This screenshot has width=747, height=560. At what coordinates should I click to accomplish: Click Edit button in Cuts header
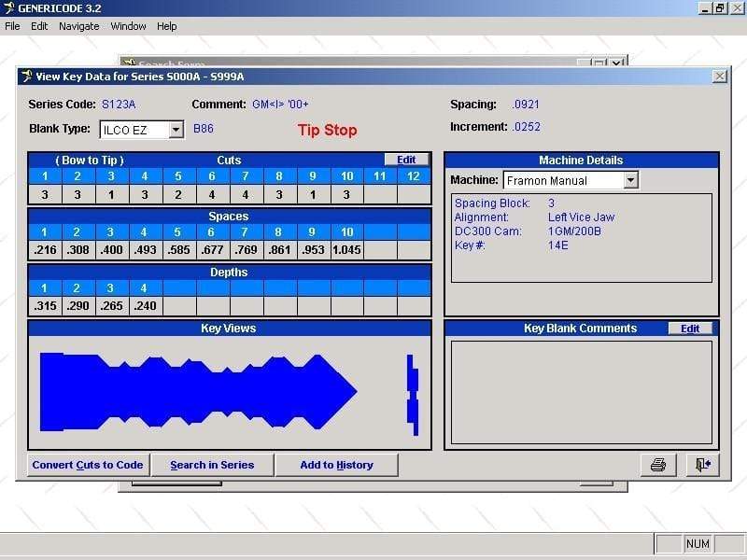click(406, 160)
